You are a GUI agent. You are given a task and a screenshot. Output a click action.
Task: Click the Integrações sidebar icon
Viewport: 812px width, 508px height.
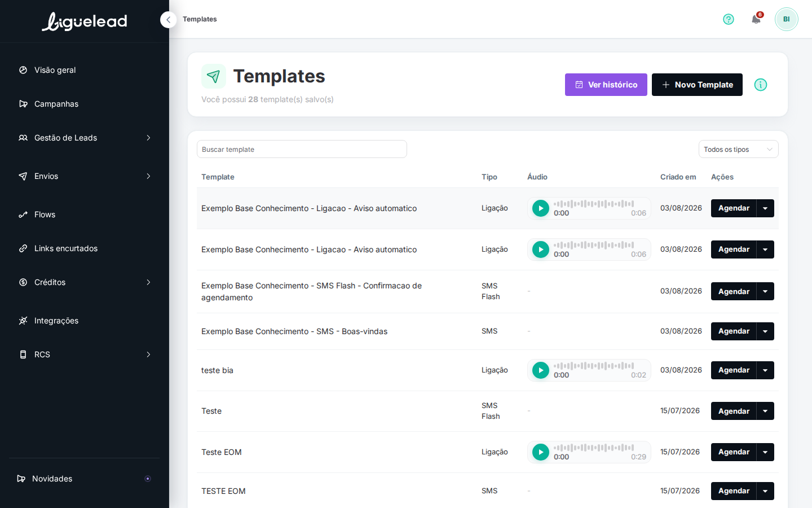pyautogui.click(x=23, y=321)
